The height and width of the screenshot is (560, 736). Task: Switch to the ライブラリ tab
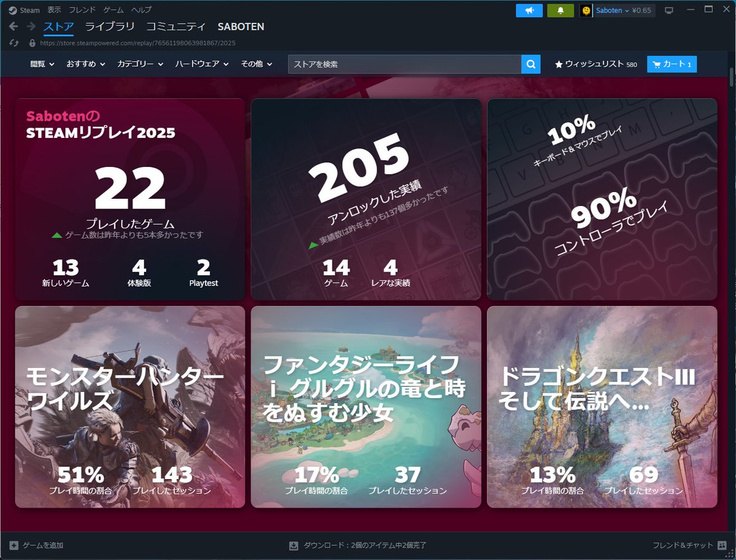pyautogui.click(x=110, y=26)
